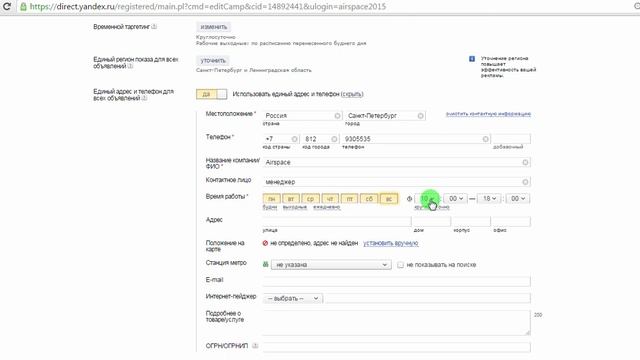Click the clock icon before working hours
Viewport: 640px width, 360px height.
tap(409, 199)
